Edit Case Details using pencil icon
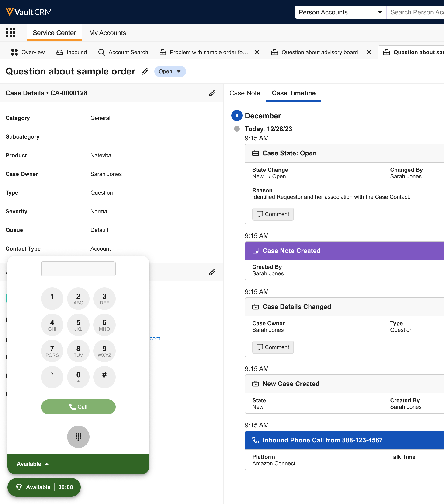 (x=212, y=93)
